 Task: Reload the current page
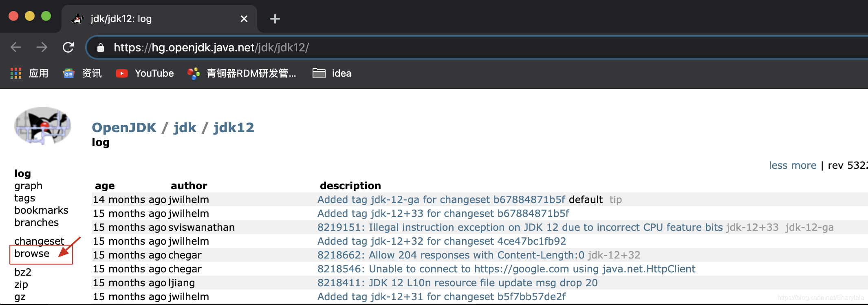(x=68, y=47)
